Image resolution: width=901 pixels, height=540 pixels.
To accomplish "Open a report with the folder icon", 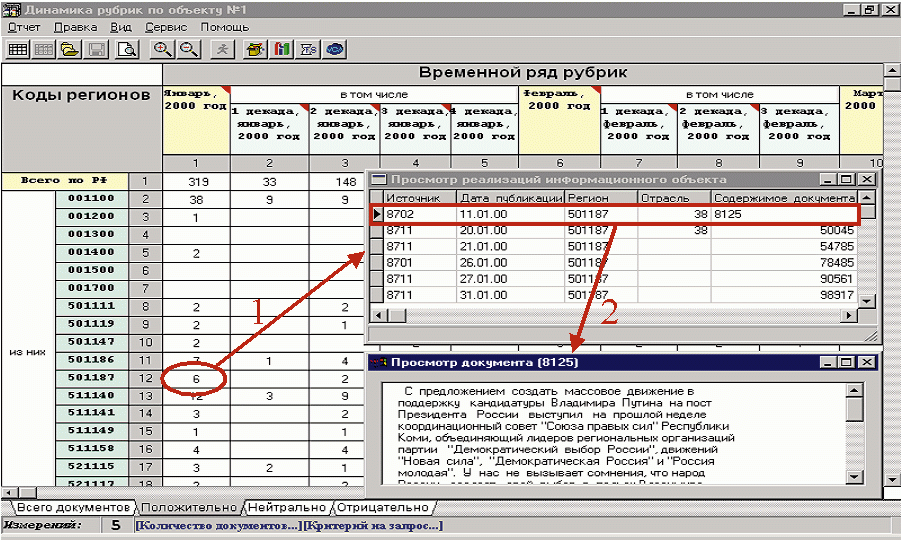I will [70, 49].
